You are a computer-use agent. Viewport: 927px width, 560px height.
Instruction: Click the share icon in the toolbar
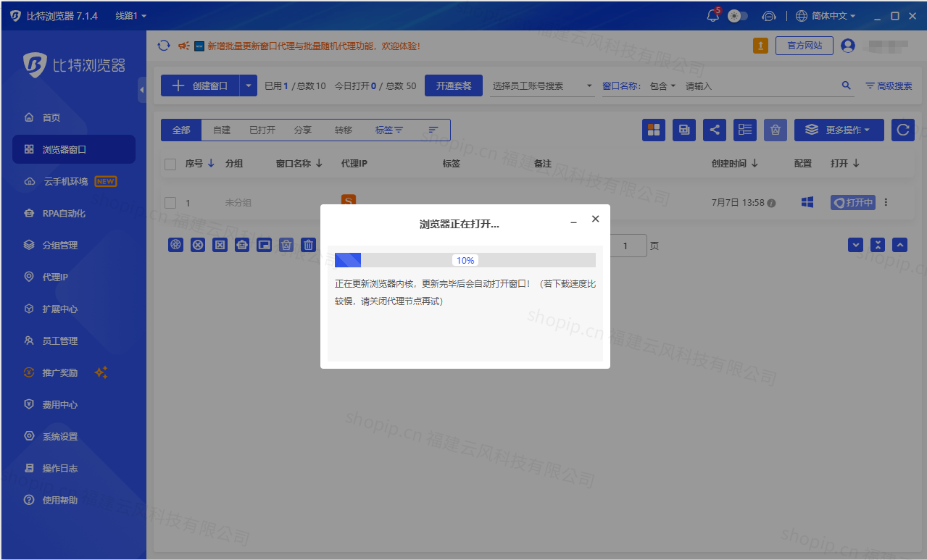coord(715,130)
